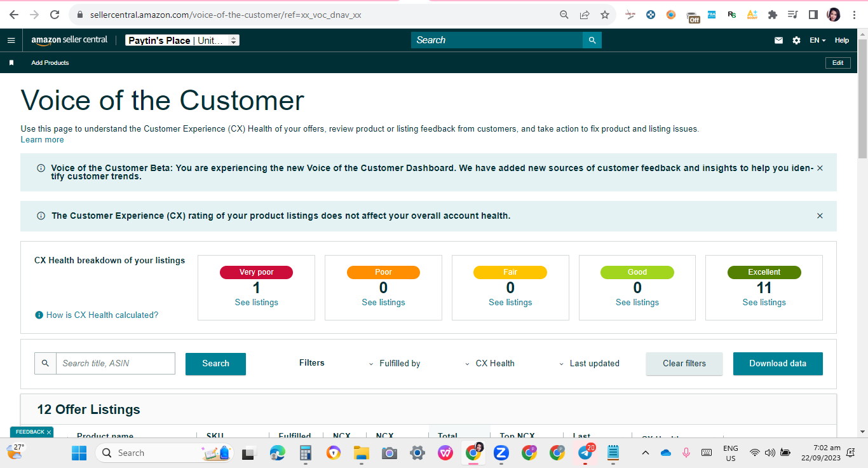See listings under Excellent
Viewport: 868px width, 468px height.
point(764,302)
